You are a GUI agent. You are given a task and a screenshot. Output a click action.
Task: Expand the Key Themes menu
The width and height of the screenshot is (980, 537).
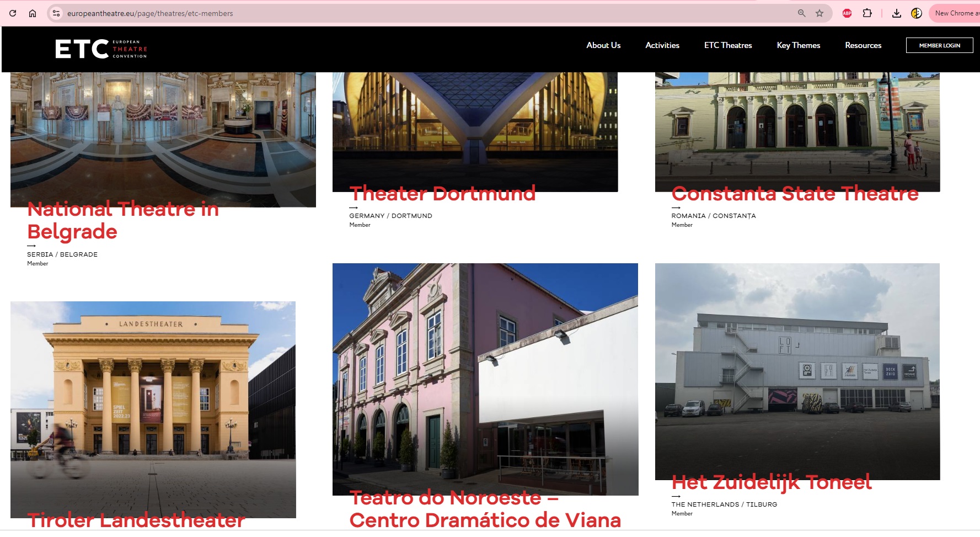[x=798, y=45]
